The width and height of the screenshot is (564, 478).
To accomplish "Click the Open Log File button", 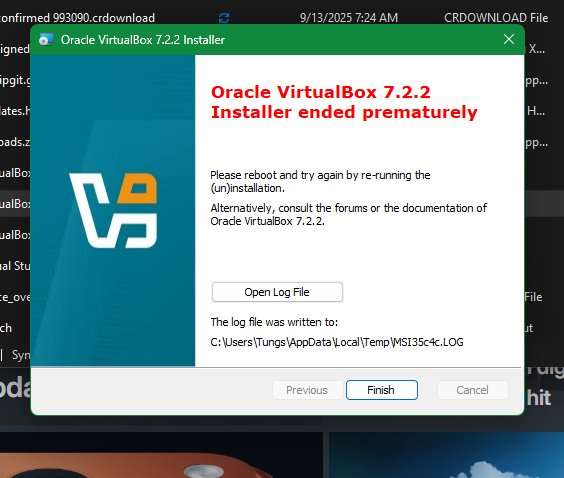I will point(277,292).
